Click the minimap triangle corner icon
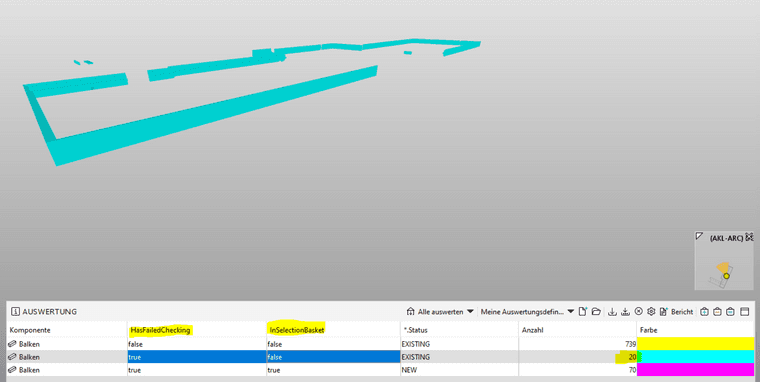 (699, 236)
